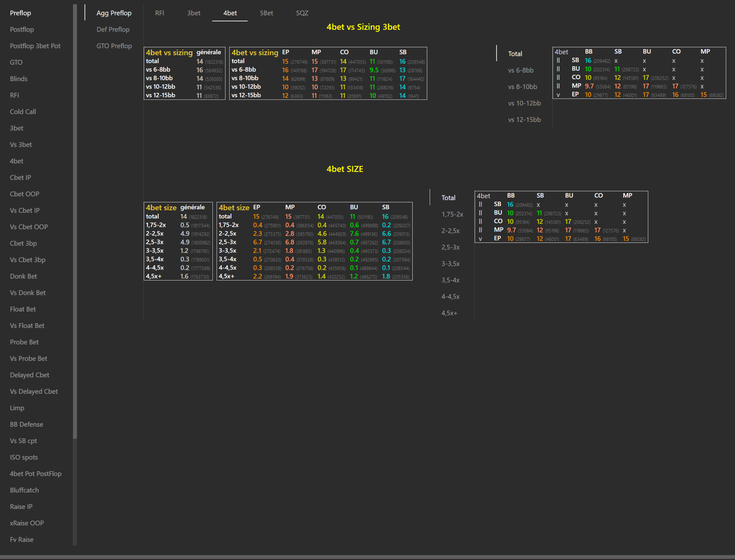The height and width of the screenshot is (560, 735).
Task: Open BB Defense in sidebar
Action: (27, 425)
